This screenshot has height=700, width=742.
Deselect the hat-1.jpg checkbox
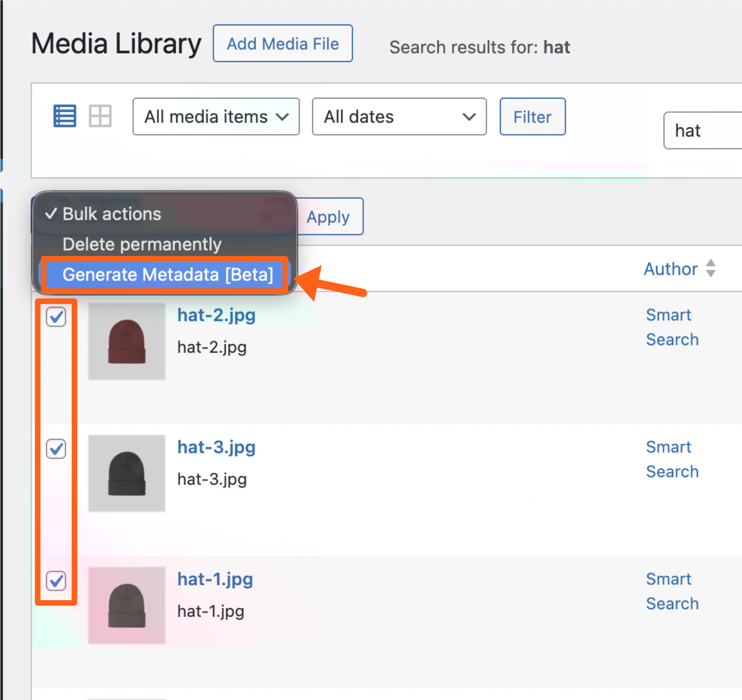tap(56, 581)
